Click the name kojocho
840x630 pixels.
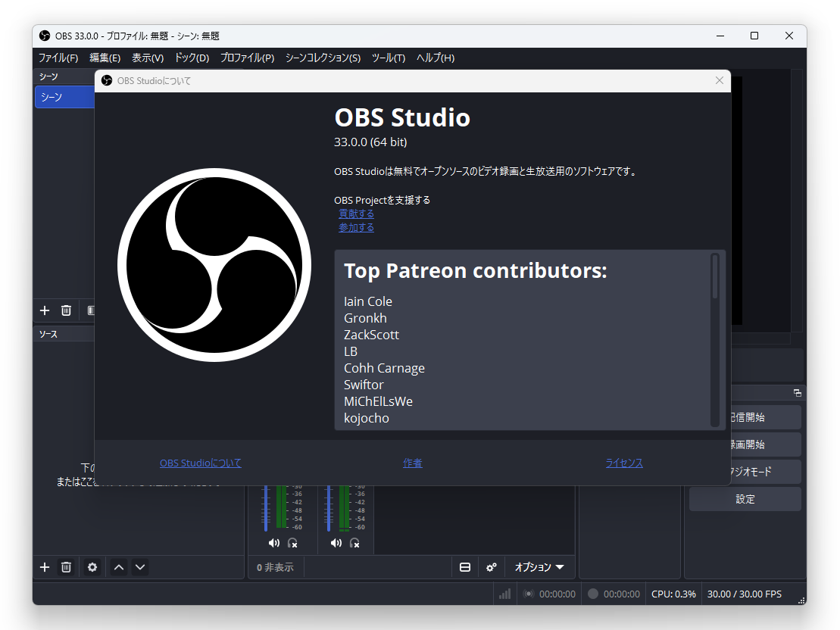coord(367,418)
